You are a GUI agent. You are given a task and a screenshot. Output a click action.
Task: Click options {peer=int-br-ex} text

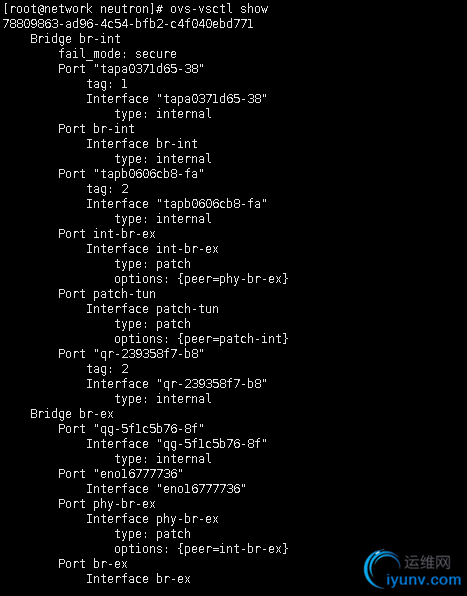pyautogui.click(x=201, y=549)
